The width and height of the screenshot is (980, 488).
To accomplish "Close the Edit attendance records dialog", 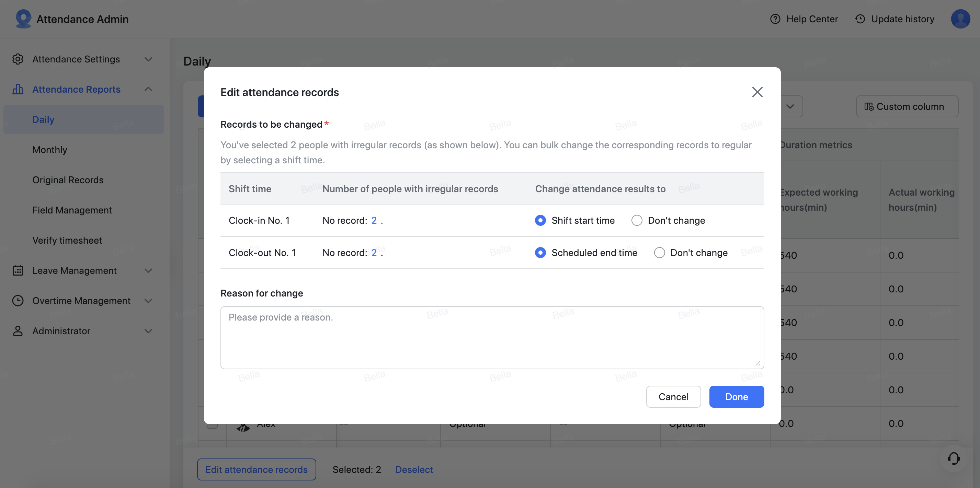I will pos(757,92).
